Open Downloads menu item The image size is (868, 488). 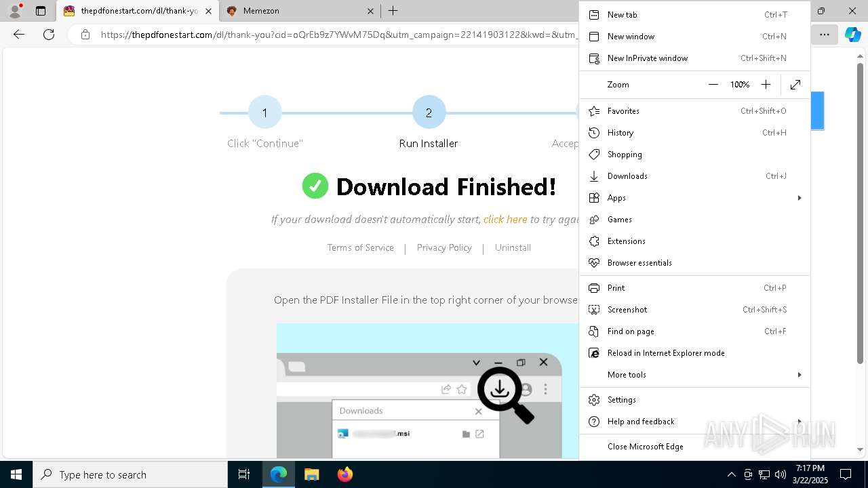coord(694,176)
